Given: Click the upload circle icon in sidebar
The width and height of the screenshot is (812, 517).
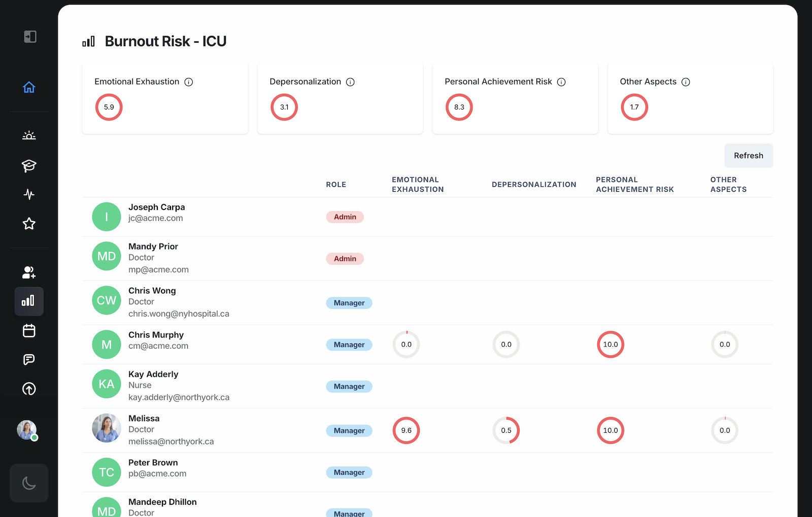Looking at the screenshot, I should [29, 389].
